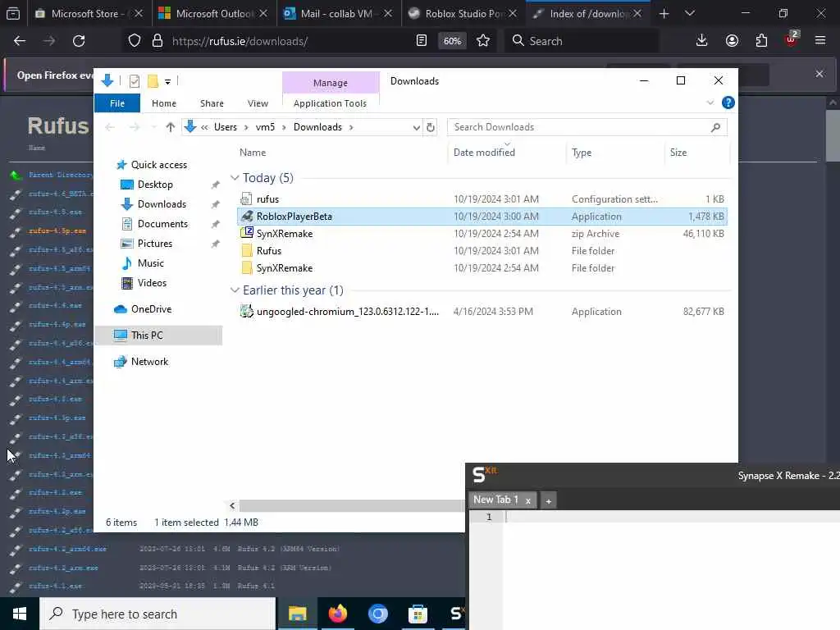Switch to View ribbon tab
The height and width of the screenshot is (630, 840).
[x=258, y=103]
